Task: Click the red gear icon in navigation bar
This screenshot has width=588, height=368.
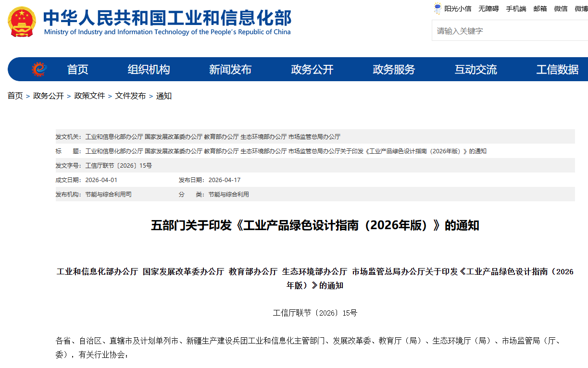Action: [39, 69]
